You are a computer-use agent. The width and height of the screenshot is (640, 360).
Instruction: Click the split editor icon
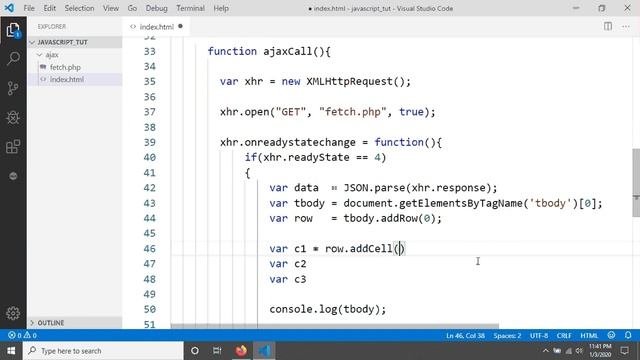[608, 27]
